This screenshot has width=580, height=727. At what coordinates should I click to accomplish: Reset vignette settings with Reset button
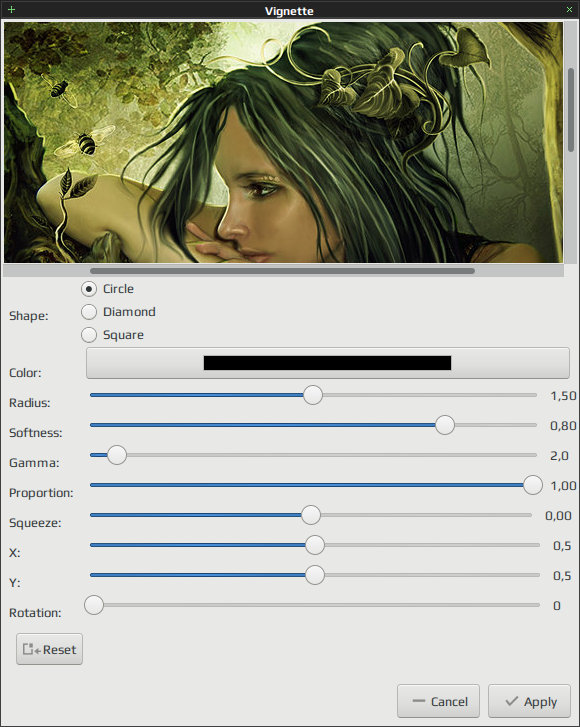pyautogui.click(x=50, y=649)
